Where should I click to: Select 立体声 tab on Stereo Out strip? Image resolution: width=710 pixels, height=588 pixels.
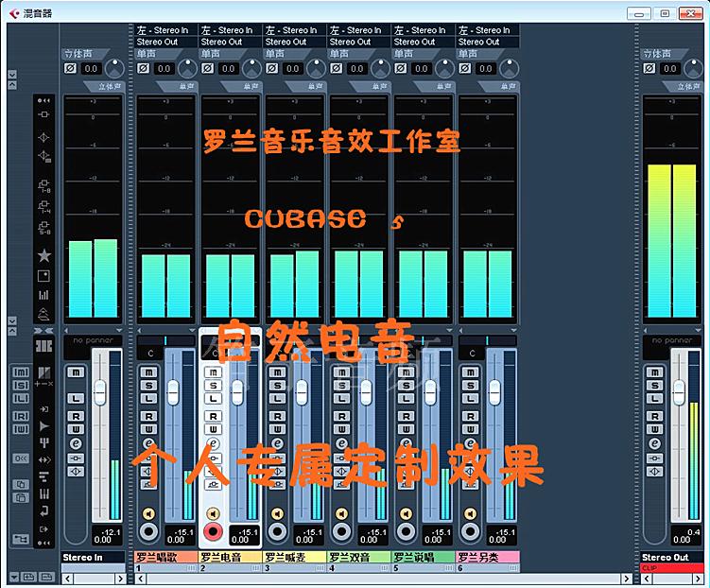point(683,86)
